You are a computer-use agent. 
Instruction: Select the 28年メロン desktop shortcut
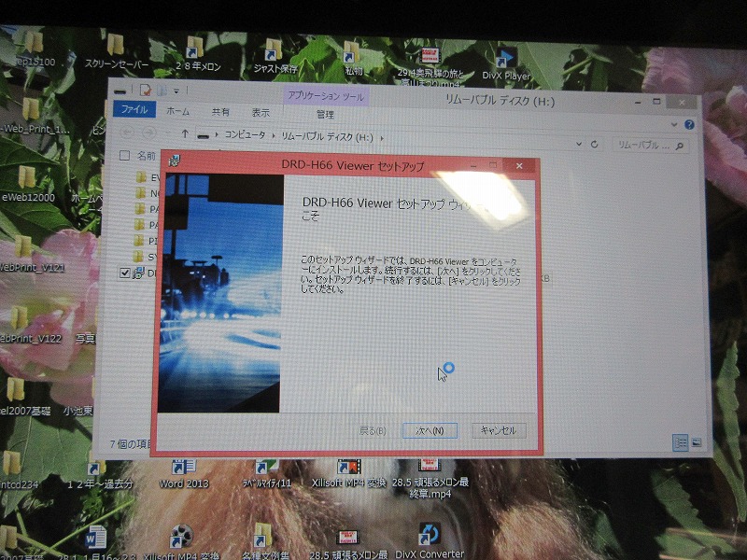click(197, 54)
